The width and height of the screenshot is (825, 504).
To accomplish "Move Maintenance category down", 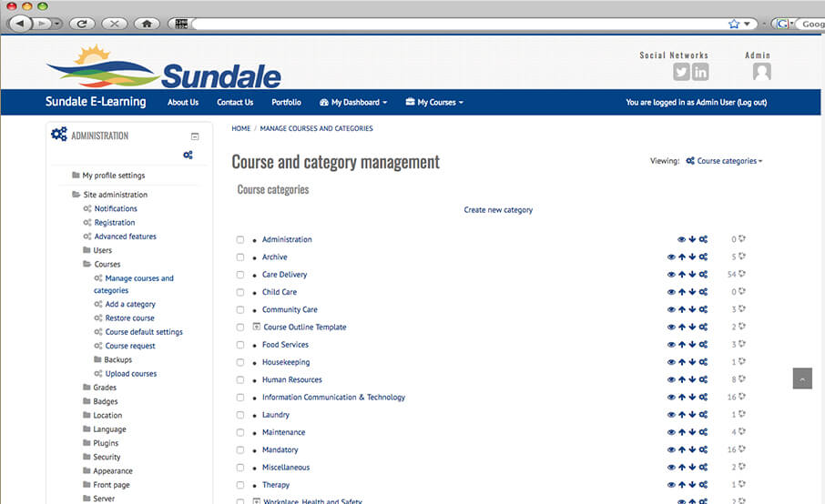I will coord(692,432).
